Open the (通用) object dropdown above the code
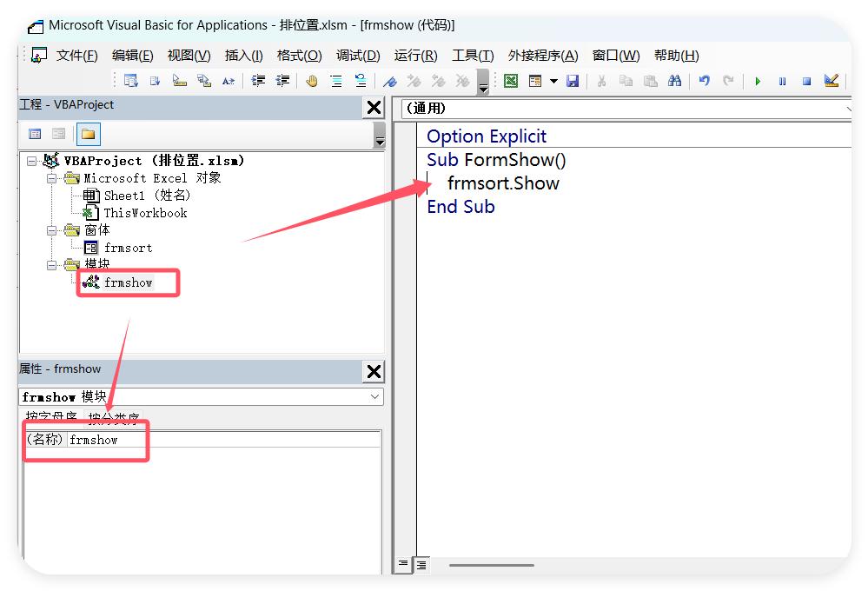 (849, 109)
